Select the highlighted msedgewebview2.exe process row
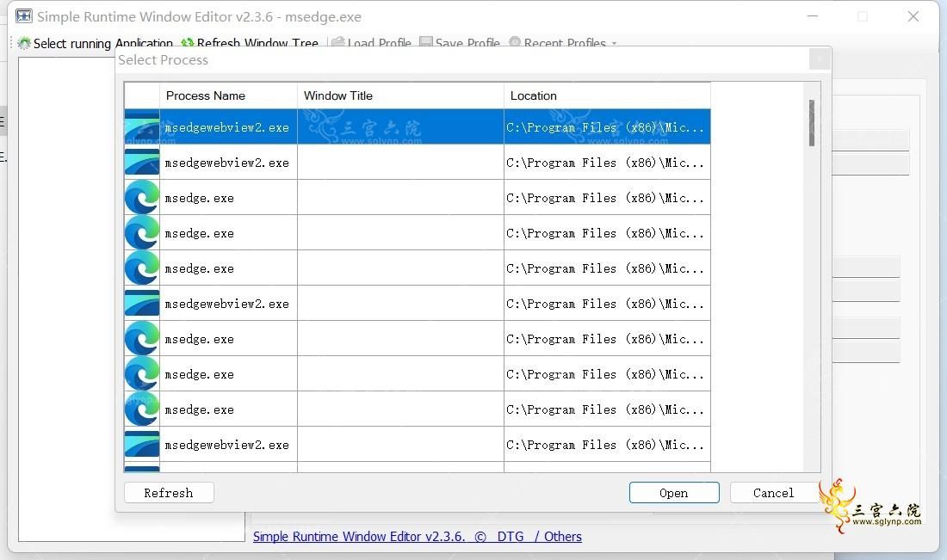This screenshot has height=560, width=947. pyautogui.click(x=418, y=126)
